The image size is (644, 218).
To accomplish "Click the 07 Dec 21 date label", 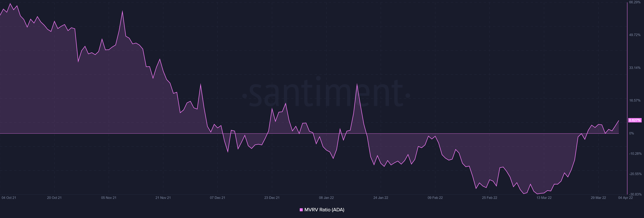I will (x=218, y=198).
